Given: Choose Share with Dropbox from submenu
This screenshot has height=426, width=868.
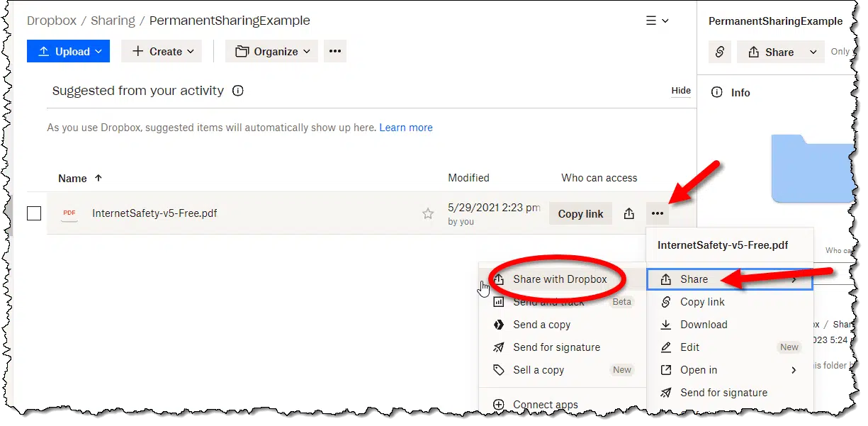Looking at the screenshot, I should [x=562, y=279].
